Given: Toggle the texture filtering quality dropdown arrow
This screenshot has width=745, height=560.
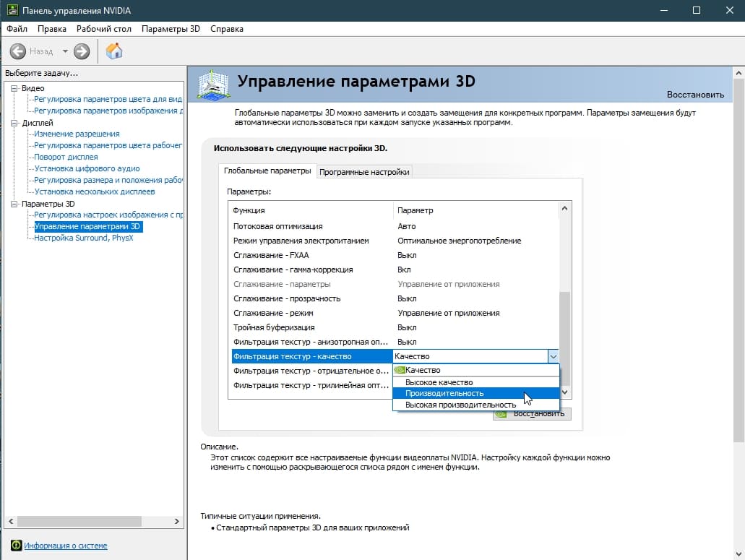Looking at the screenshot, I should coord(553,356).
